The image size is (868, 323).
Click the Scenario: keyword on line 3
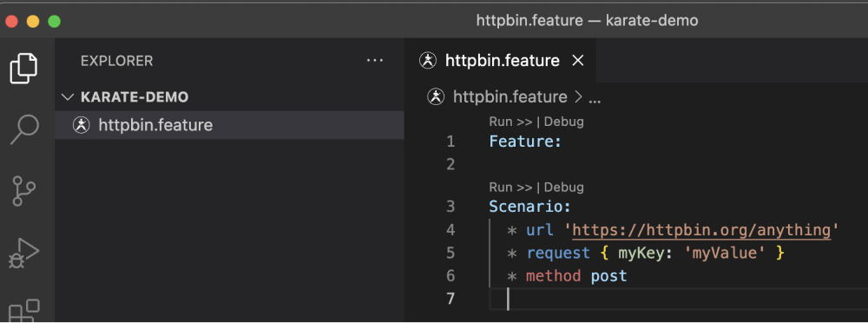pyautogui.click(x=529, y=208)
